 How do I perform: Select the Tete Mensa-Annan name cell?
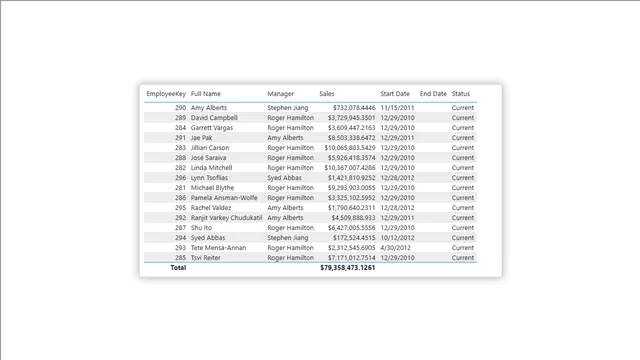coord(218,248)
